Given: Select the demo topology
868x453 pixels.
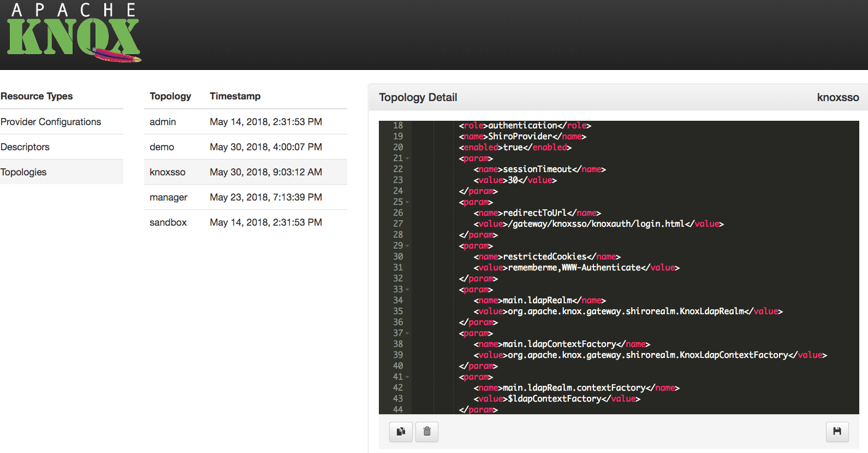Looking at the screenshot, I should tap(162, 147).
